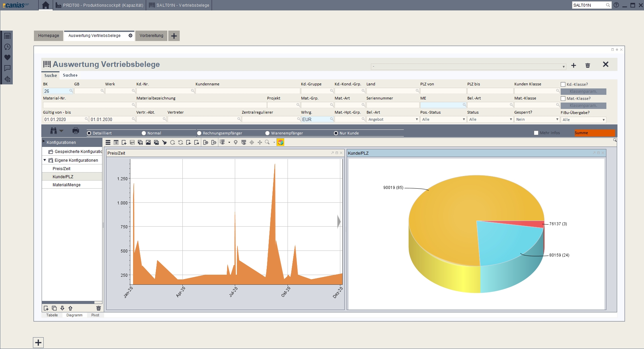The width and height of the screenshot is (644, 349).
Task: Open the history clock icon in sidebar
Action: coord(7,47)
